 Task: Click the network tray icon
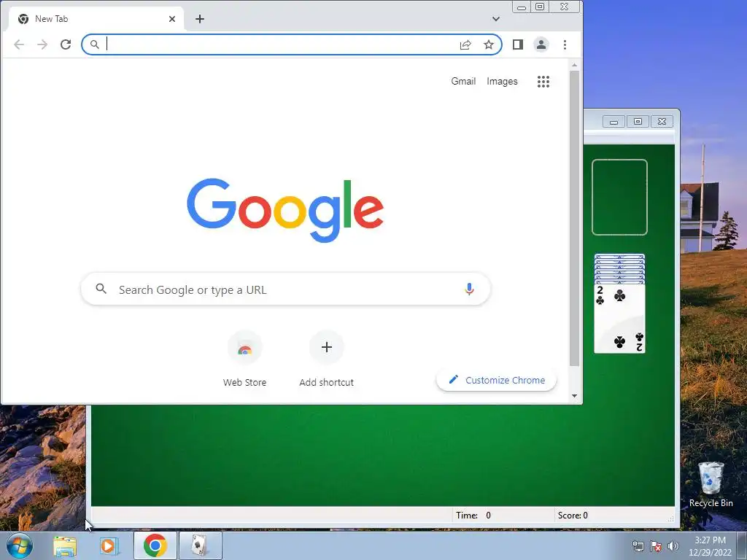(x=638, y=546)
